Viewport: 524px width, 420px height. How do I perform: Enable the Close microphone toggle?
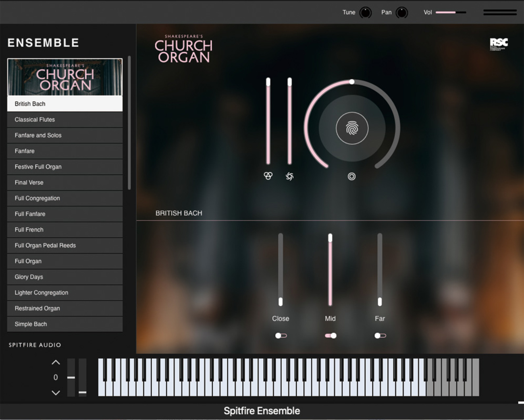(x=281, y=335)
